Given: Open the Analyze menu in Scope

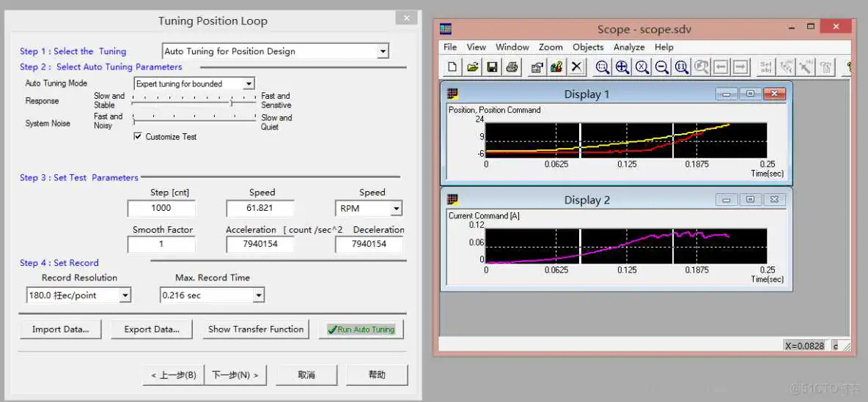Looking at the screenshot, I should tap(629, 47).
